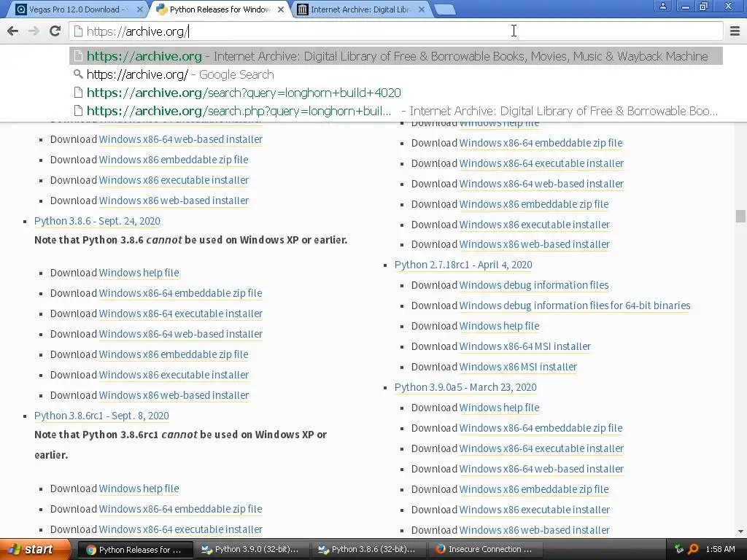
Task: Click the magnifier icon in system tray
Action: (693, 550)
